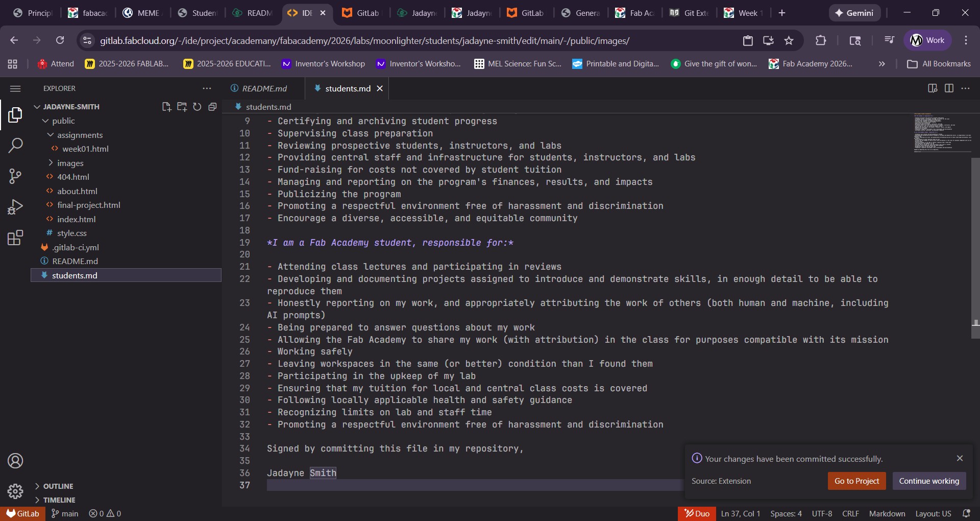Create a new folder in Explorer
Viewport: 980px width, 521px height.
pos(182,107)
